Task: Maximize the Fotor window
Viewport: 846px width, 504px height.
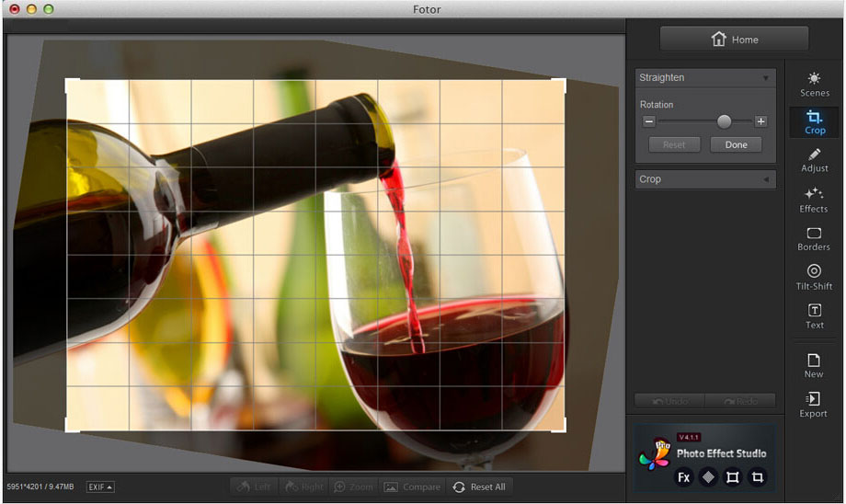Action: [x=49, y=9]
